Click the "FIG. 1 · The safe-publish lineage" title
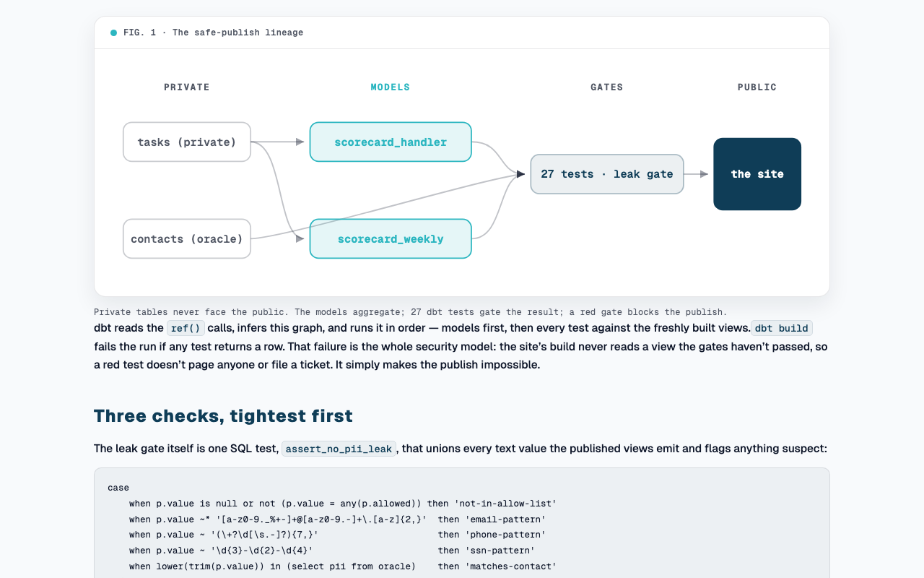Viewport: 924px width, 578px height. (213, 33)
